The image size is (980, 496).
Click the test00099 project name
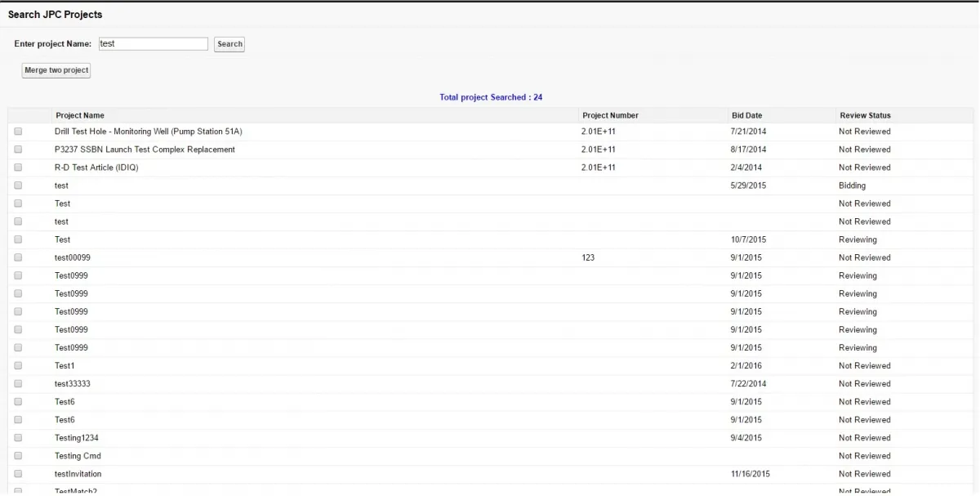pyautogui.click(x=73, y=257)
